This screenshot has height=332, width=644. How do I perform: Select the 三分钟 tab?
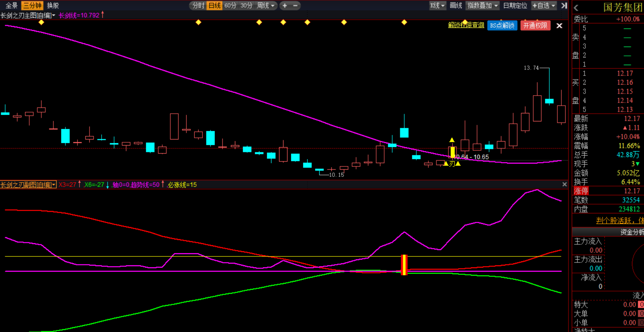click(x=32, y=6)
